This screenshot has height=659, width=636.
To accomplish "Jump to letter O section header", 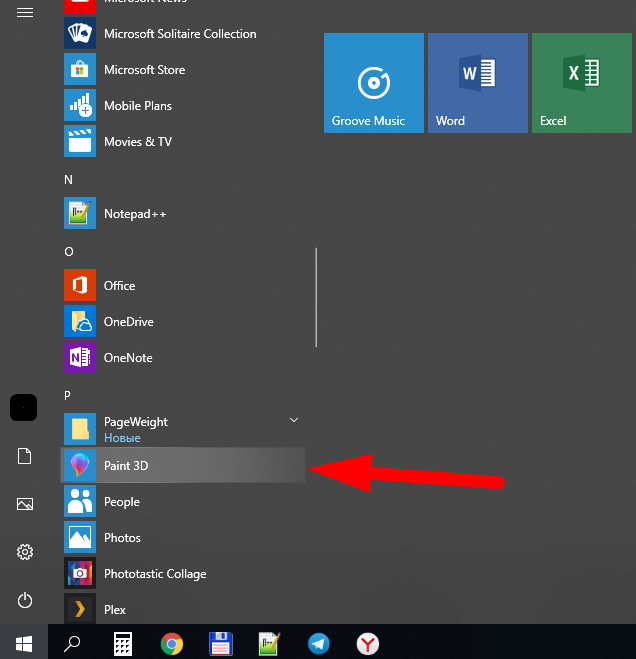I will click(69, 252).
